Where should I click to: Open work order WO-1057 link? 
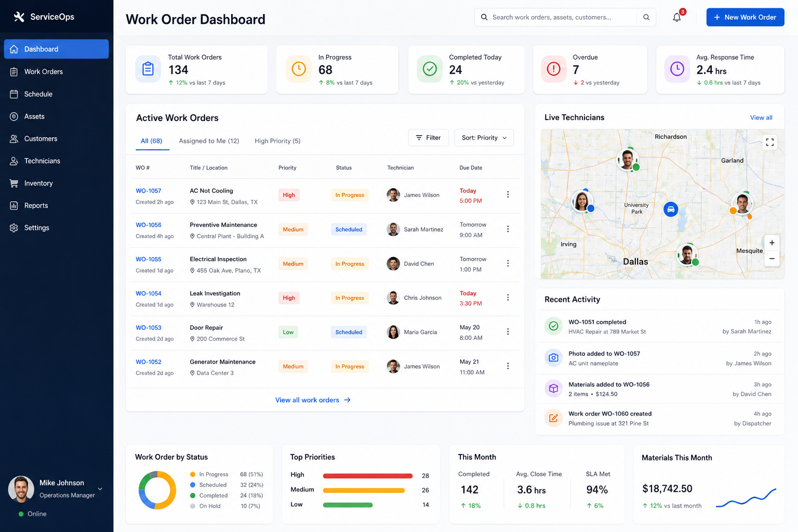[x=149, y=191]
